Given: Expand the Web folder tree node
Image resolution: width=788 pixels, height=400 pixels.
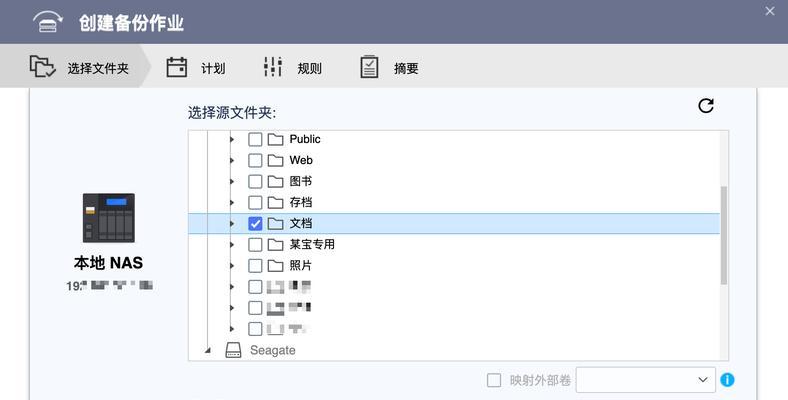Looking at the screenshot, I should point(232,160).
